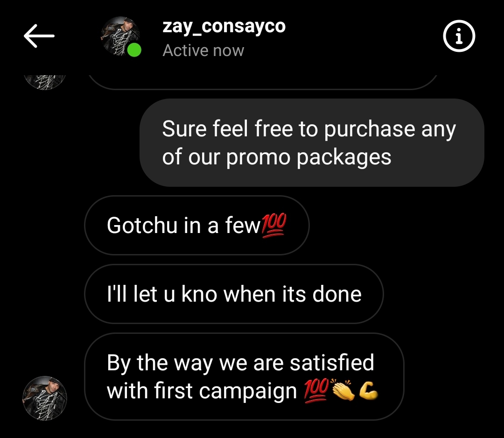The width and height of the screenshot is (504, 438).
Task: Tap the 100 emoji after 'campaign'
Action: click(x=316, y=390)
